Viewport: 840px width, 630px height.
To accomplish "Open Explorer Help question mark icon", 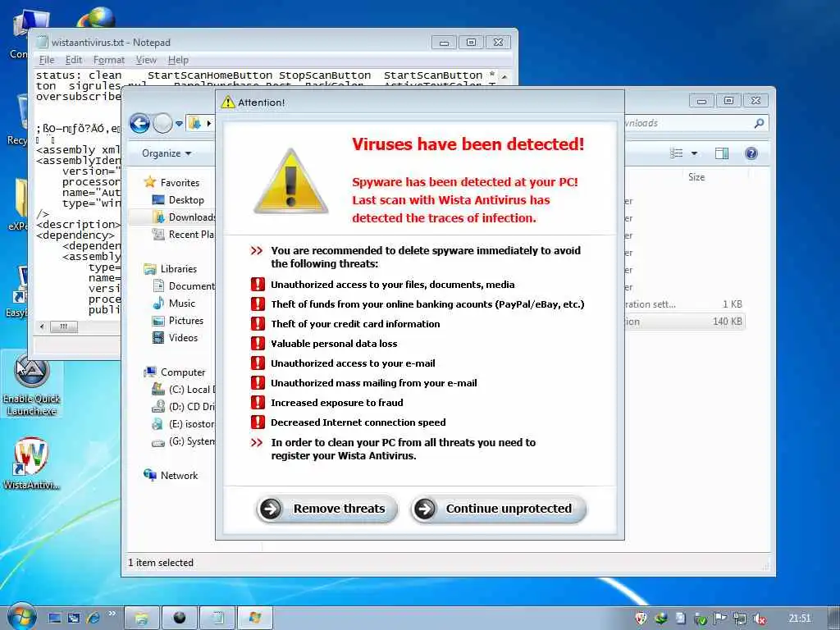I will 751,153.
